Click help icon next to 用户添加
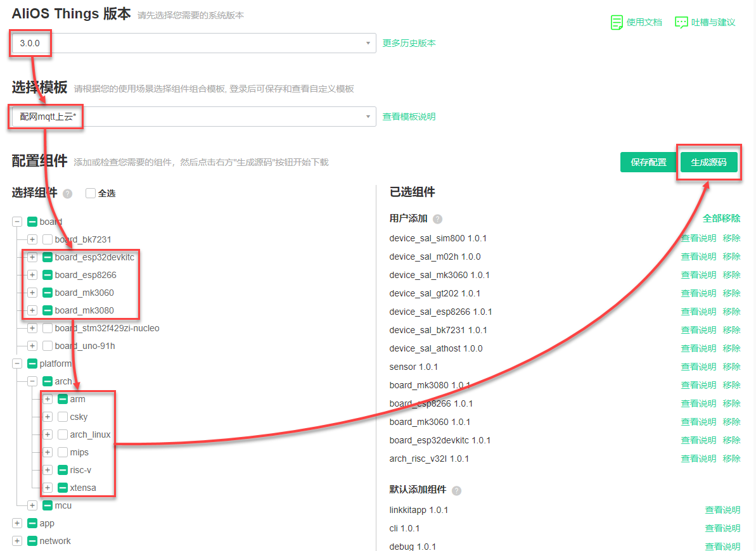Image resolution: width=756 pixels, height=551 pixels. point(437,219)
